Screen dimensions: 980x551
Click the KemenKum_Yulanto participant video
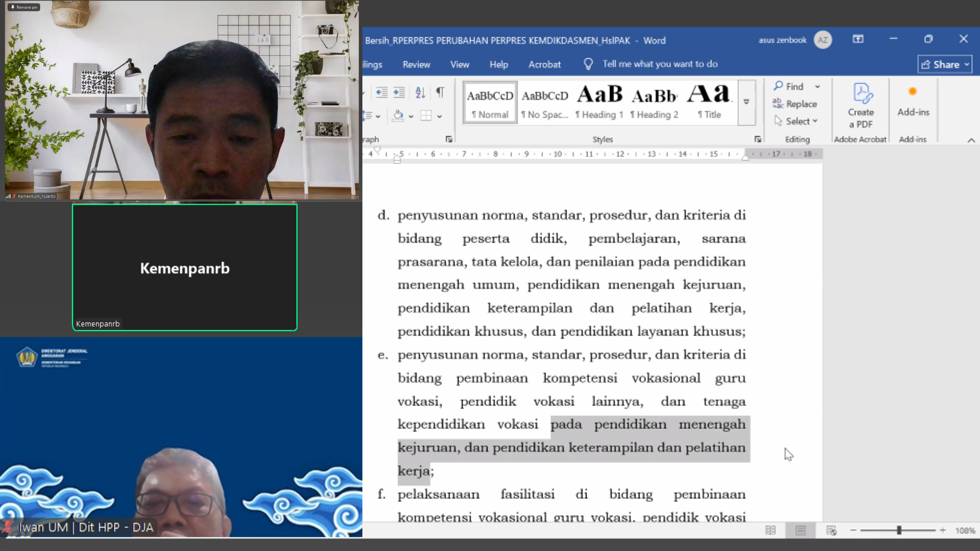tap(182, 100)
